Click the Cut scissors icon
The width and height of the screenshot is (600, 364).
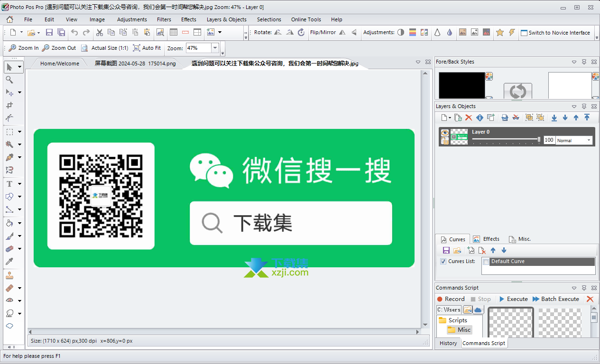tap(99, 32)
